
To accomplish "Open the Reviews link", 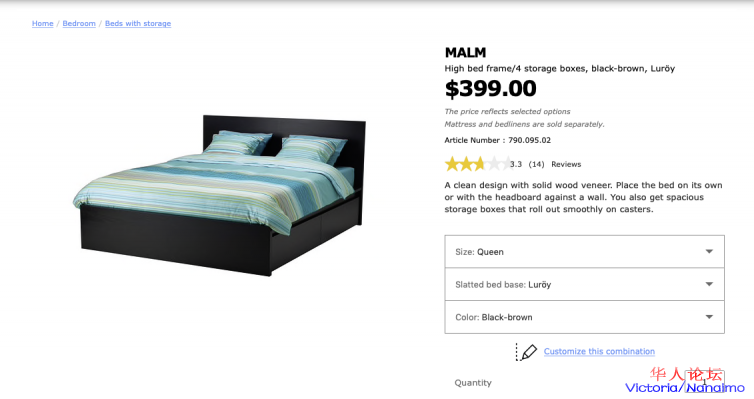I will pos(566,164).
